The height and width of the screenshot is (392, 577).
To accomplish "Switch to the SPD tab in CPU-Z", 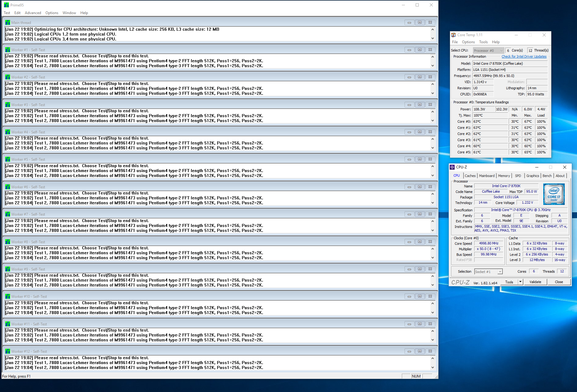I will [518, 176].
